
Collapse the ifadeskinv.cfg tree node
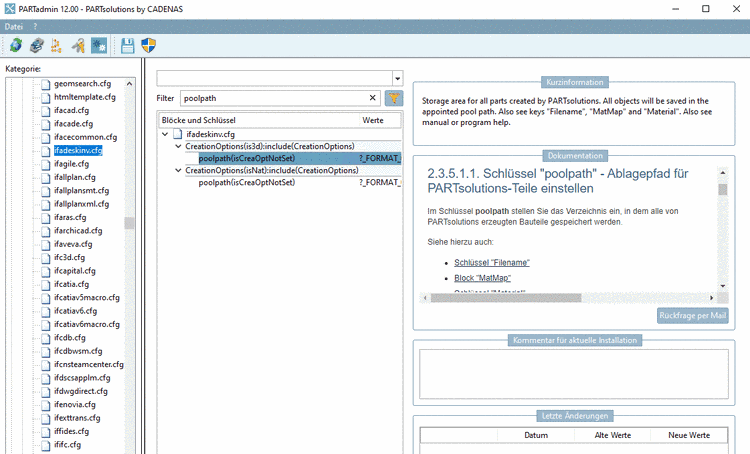[x=165, y=134]
